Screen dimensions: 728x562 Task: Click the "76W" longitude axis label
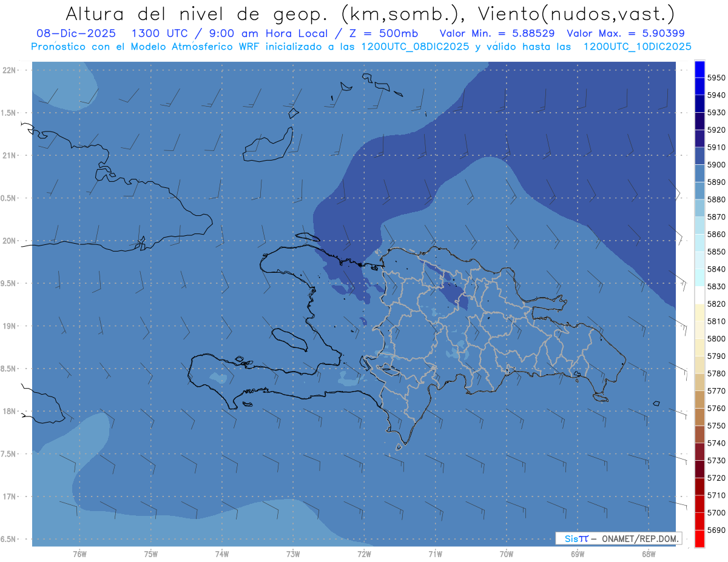coord(79,554)
